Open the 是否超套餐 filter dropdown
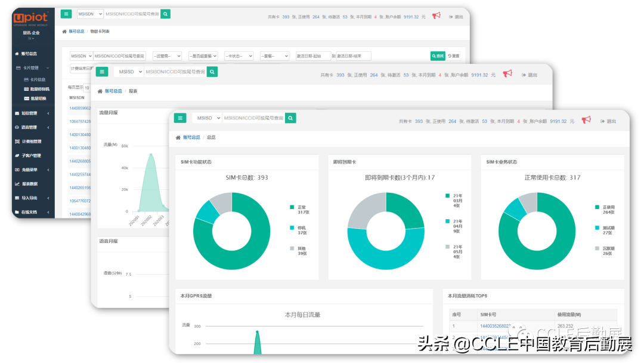644x363 pixels. click(203, 56)
